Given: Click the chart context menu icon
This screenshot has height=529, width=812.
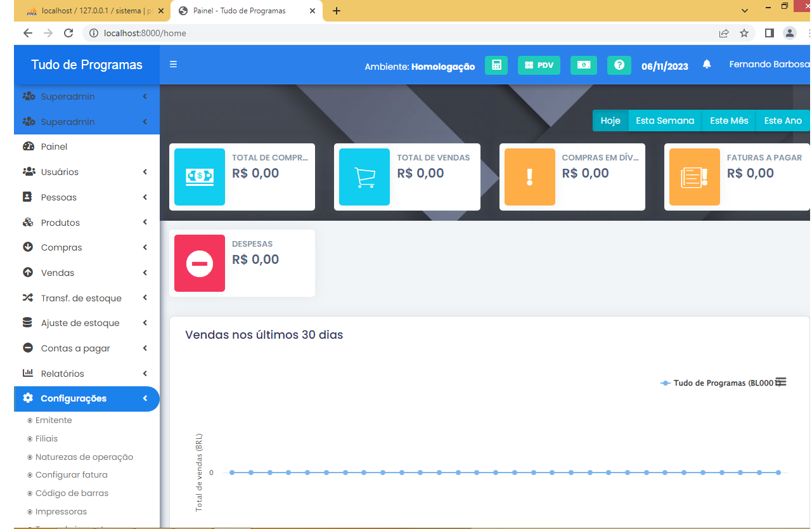Looking at the screenshot, I should (x=781, y=382).
